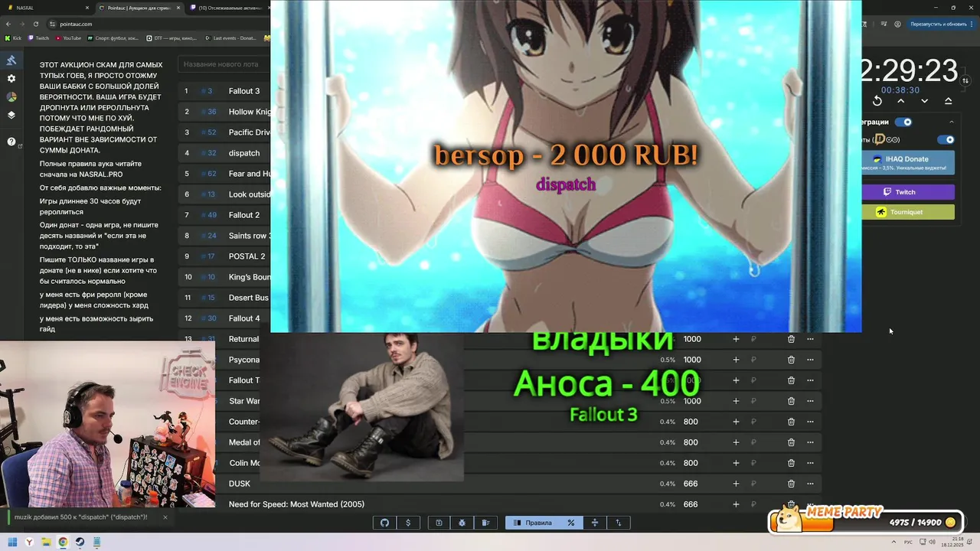Open the Twitch bookmark
This screenshot has width=980, height=551.
pos(38,37)
